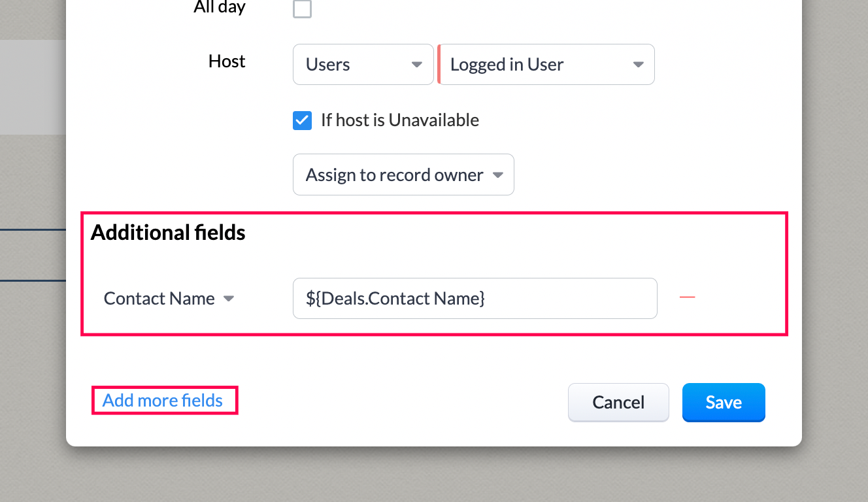Image resolution: width=868 pixels, height=502 pixels.
Task: Click the All day label text
Action: 220,7
